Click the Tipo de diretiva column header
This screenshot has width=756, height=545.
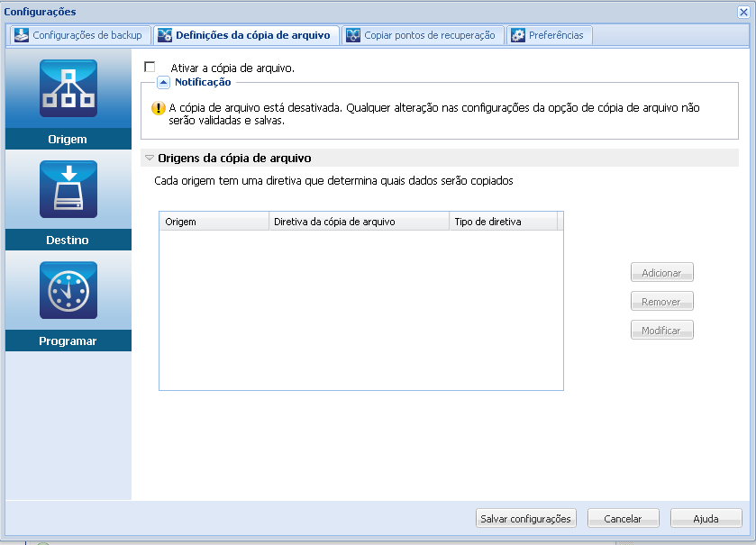pyautogui.click(x=504, y=222)
